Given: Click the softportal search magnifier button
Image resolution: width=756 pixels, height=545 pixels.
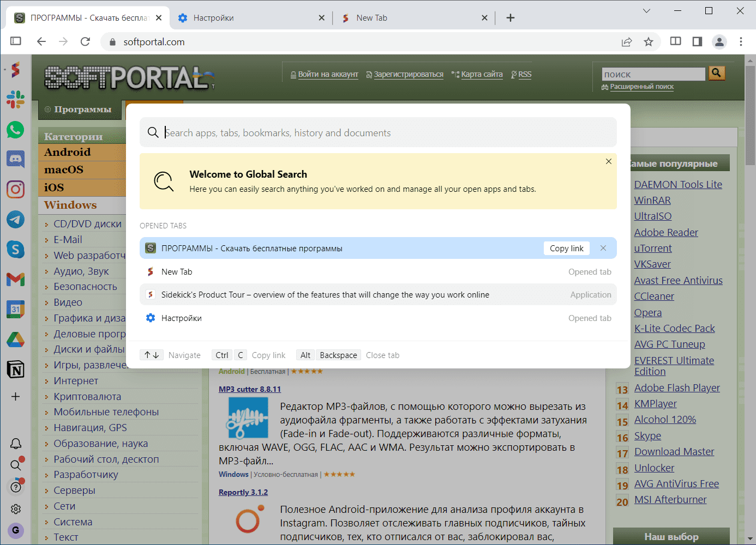Looking at the screenshot, I should pos(717,73).
